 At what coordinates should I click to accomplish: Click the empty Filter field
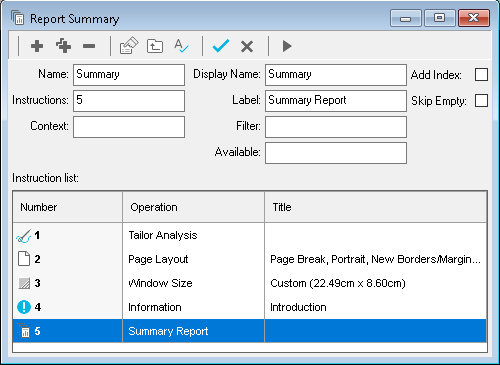[336, 127]
